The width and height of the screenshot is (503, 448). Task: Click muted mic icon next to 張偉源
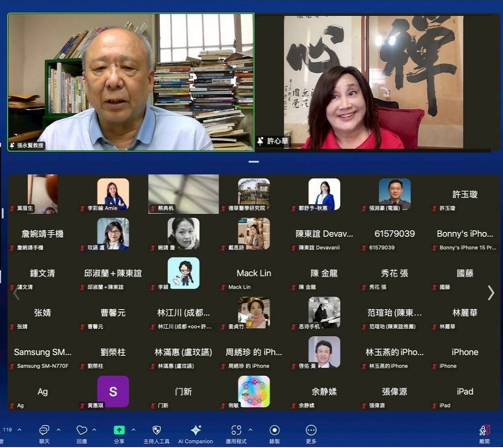tap(364, 406)
